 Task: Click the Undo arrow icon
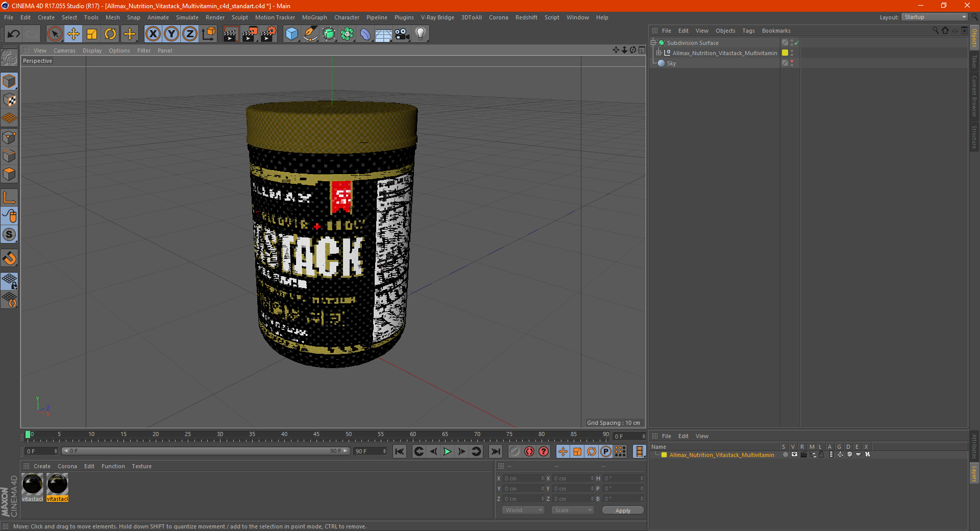tap(14, 34)
